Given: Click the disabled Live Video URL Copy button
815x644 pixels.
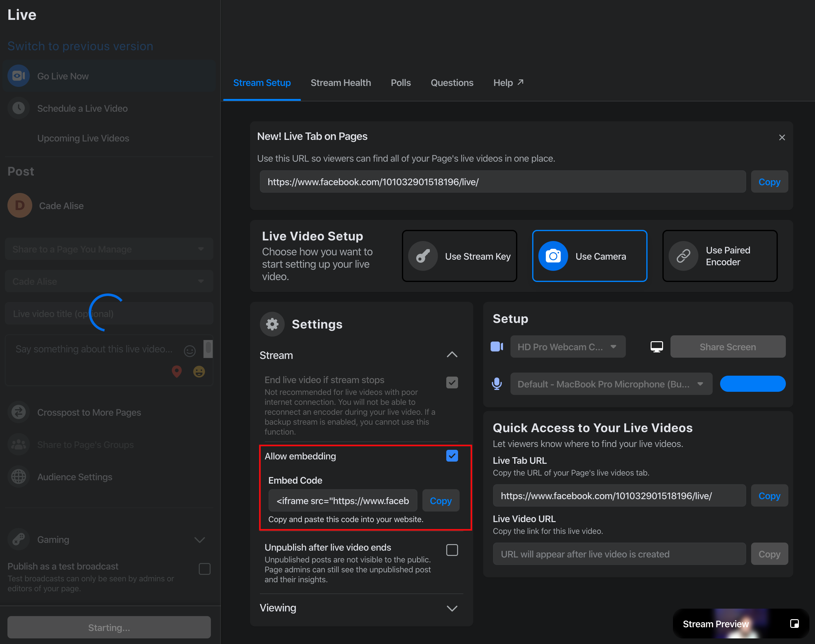Looking at the screenshot, I should point(769,554).
